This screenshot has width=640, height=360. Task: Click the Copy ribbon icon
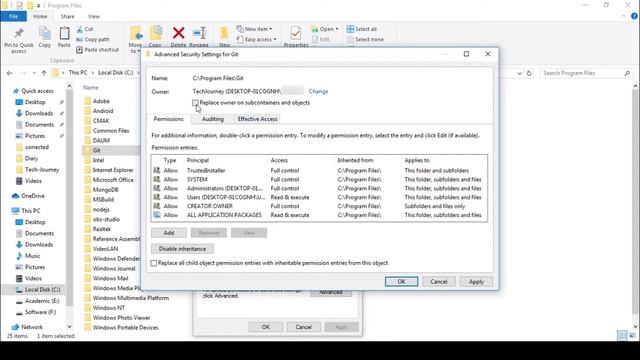click(44, 33)
